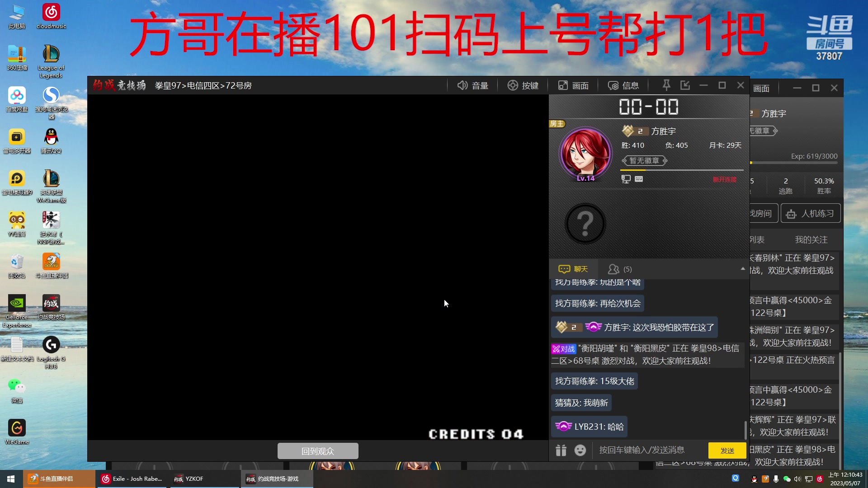Switch to YZKOF taskbar item
This screenshot has width=868, height=488.
204,479
